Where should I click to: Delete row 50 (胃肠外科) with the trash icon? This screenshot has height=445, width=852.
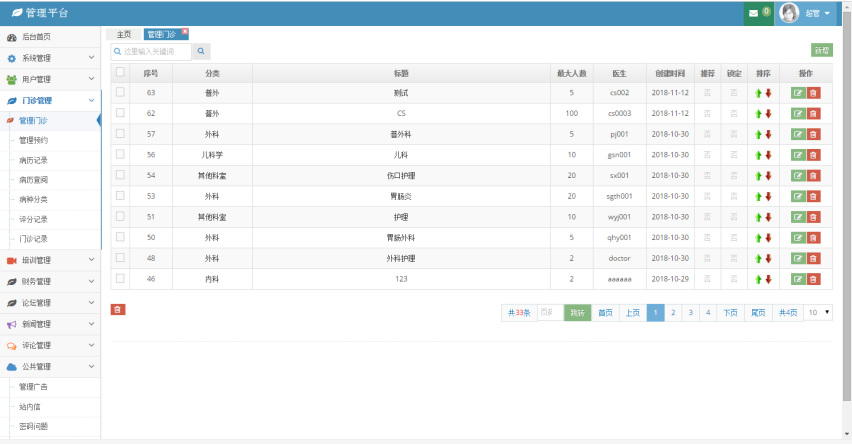tap(813, 237)
